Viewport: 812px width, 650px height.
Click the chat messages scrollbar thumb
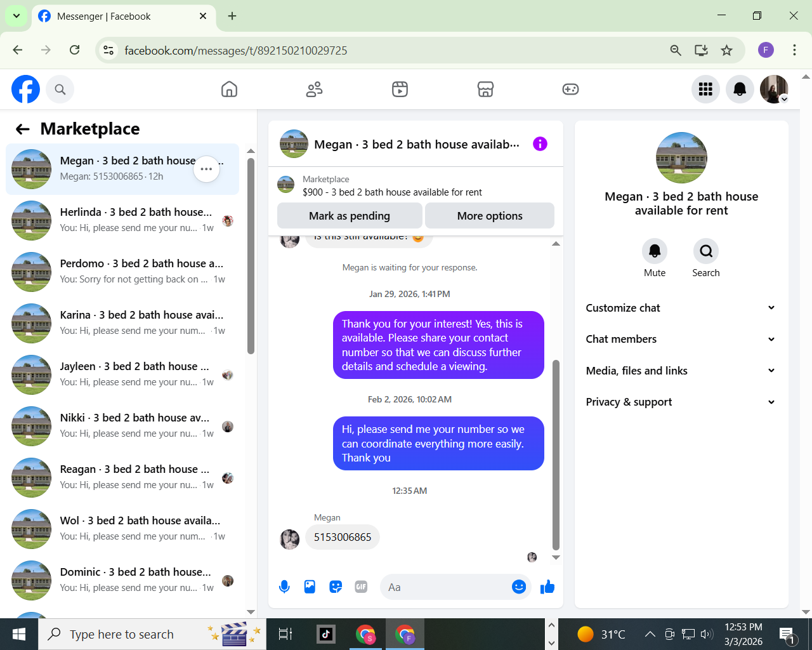tap(556, 454)
